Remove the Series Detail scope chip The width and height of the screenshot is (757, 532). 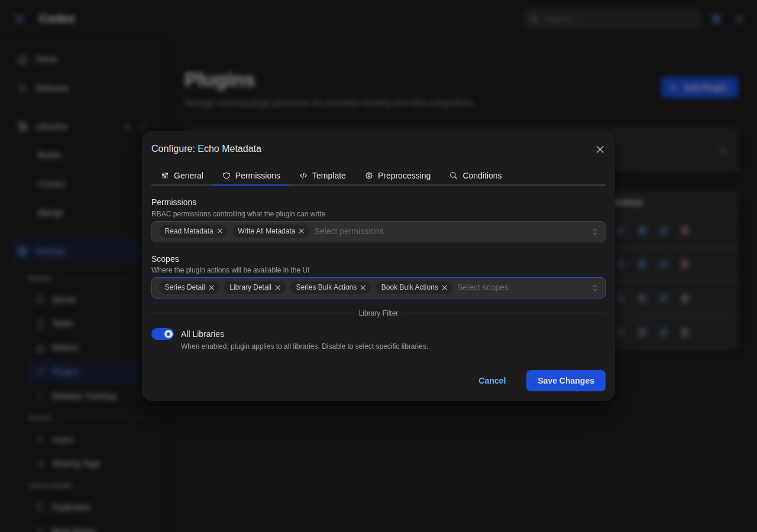[x=212, y=288]
